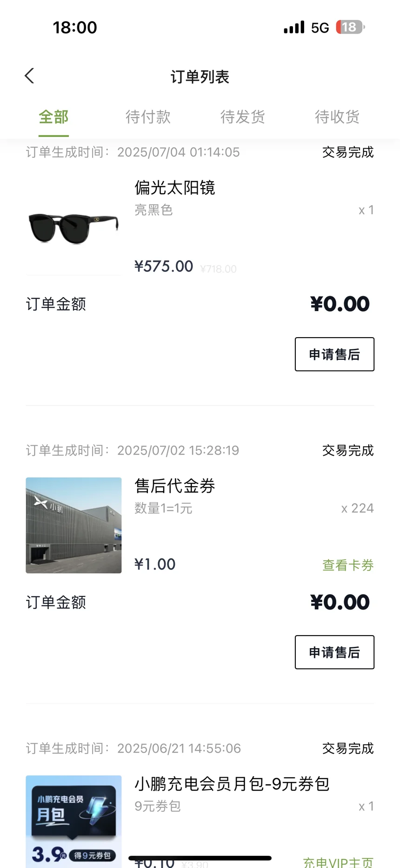The width and height of the screenshot is (400, 868).
Task: Switch to the 全部 tab
Action: pyautogui.click(x=53, y=117)
